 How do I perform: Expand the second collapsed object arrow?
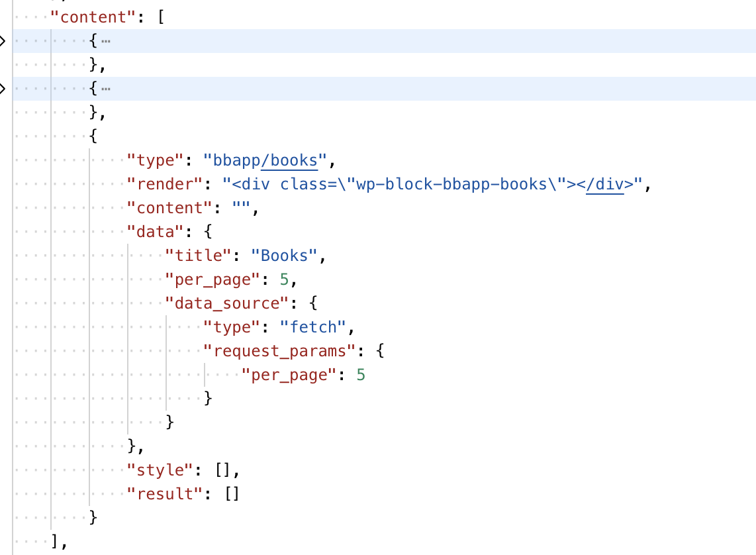point(3,89)
